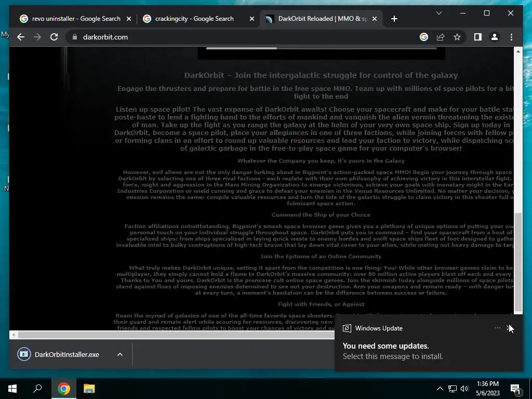Open File Explorer from taskbar
Screen dimensions: 532x399
(89, 389)
